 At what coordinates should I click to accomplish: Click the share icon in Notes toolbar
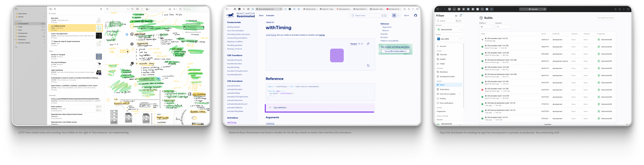tap(180, 9)
